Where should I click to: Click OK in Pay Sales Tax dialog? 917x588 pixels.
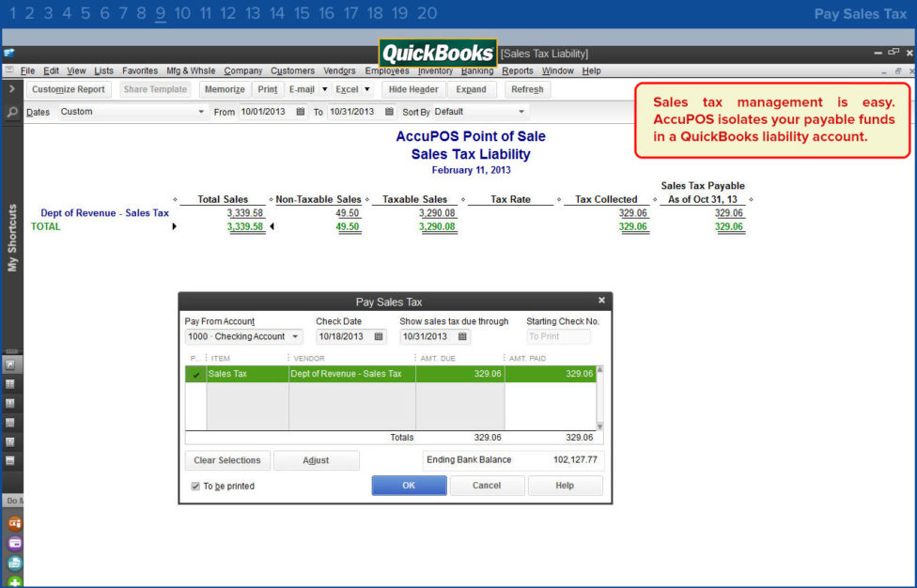(409, 486)
